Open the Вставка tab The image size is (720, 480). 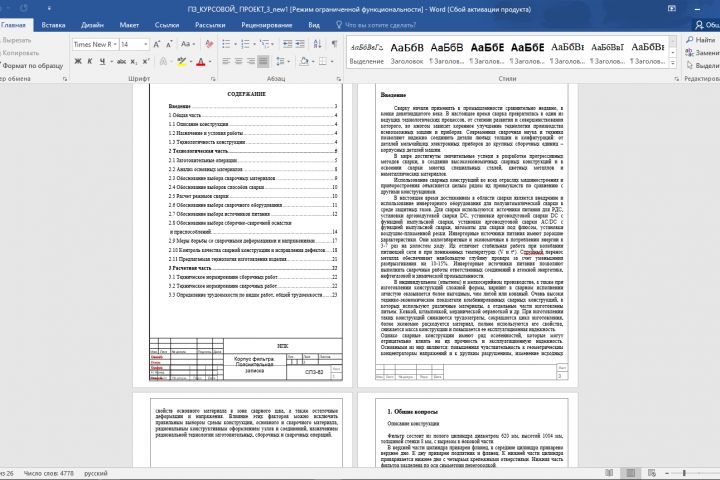53,25
